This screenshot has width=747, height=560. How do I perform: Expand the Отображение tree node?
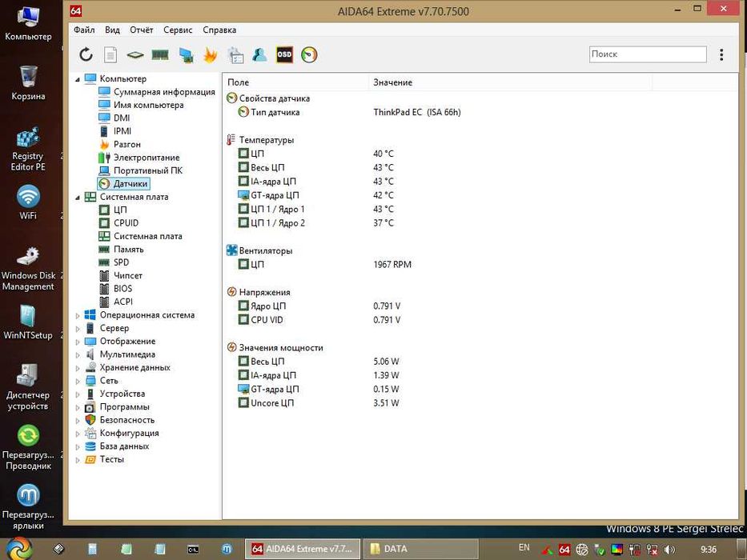[x=78, y=342]
